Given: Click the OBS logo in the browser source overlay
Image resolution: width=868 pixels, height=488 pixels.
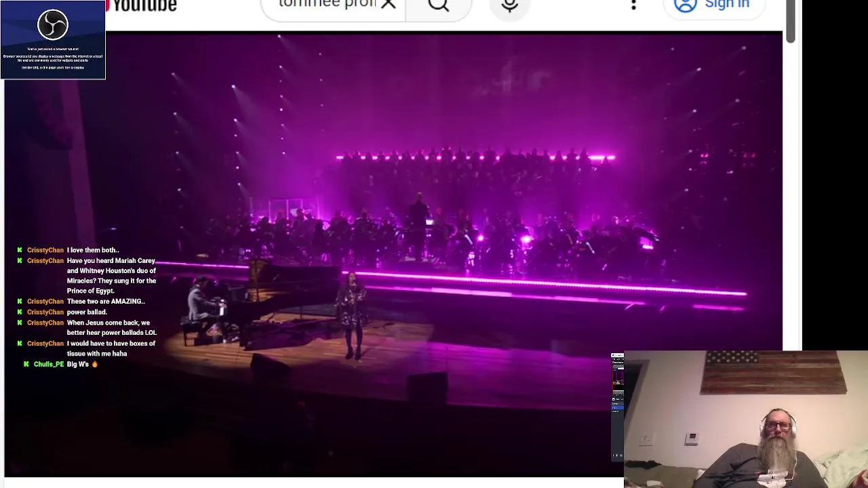Looking at the screenshot, I should tap(53, 25).
